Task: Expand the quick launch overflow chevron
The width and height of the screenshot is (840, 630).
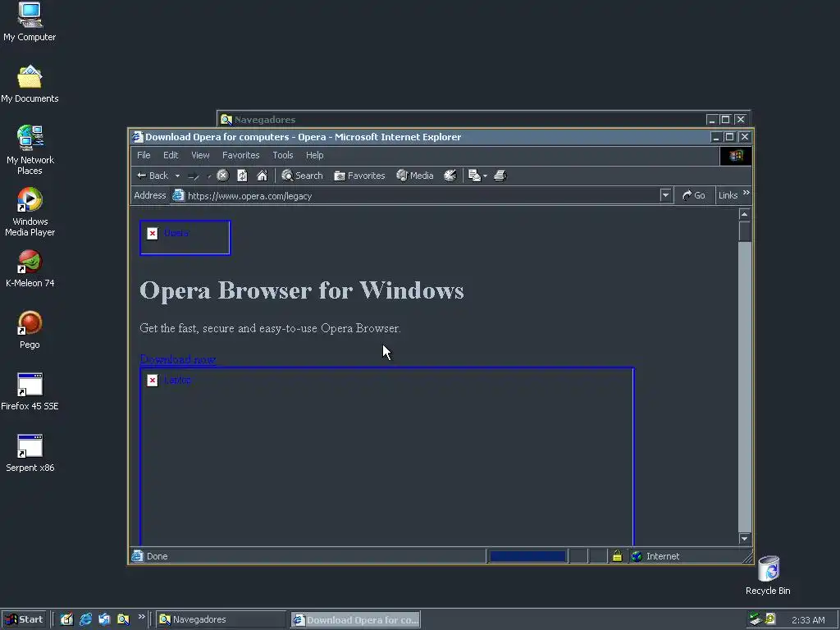Action: coord(141,617)
